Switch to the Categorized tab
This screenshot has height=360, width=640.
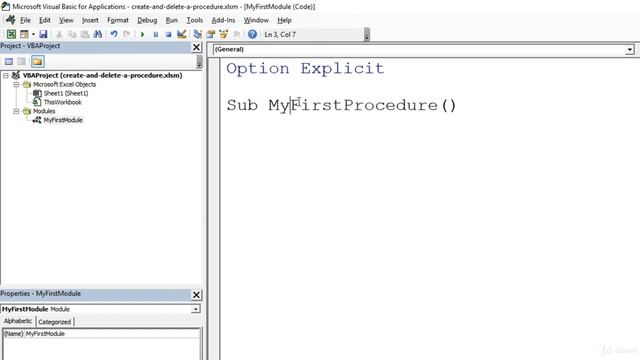click(x=55, y=322)
